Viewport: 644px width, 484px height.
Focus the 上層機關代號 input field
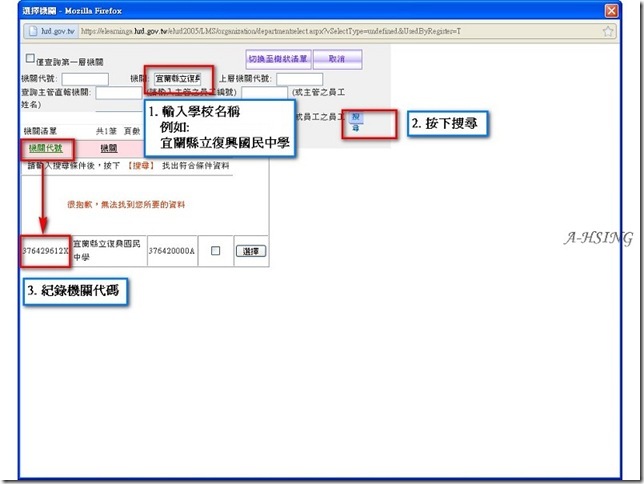(299, 79)
